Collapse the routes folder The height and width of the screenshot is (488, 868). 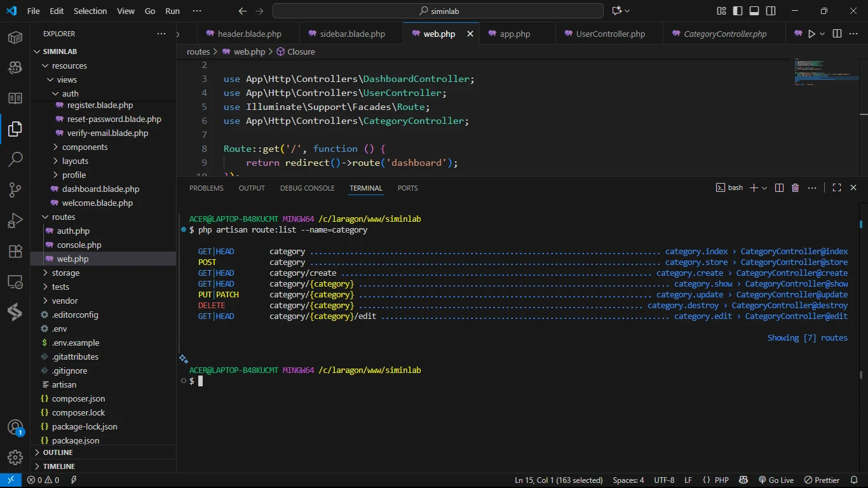(64, 217)
